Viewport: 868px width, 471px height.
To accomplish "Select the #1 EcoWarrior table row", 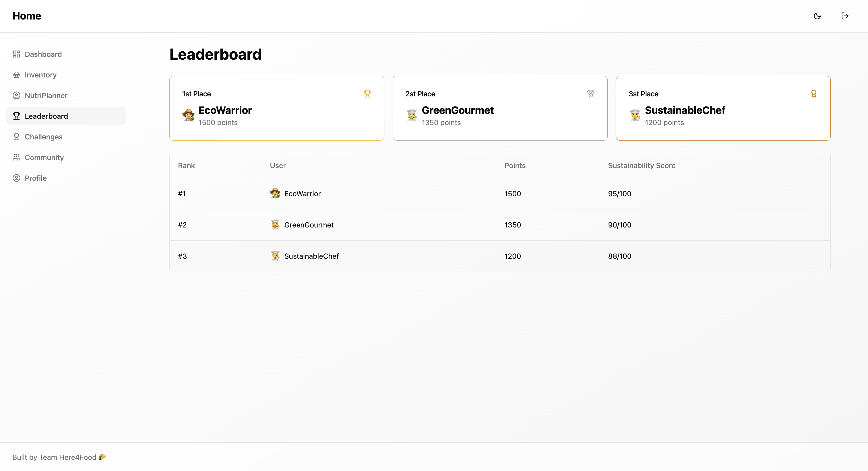I will 500,194.
